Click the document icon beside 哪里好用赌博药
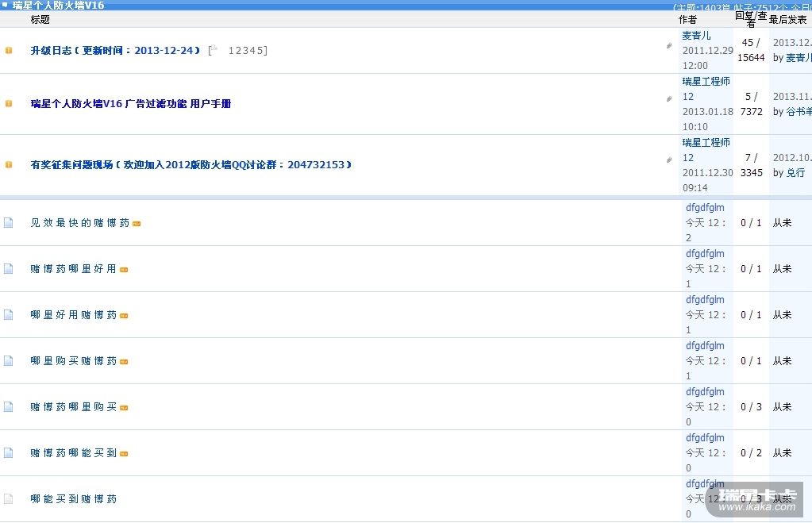This screenshot has height=523, width=812. click(8, 315)
